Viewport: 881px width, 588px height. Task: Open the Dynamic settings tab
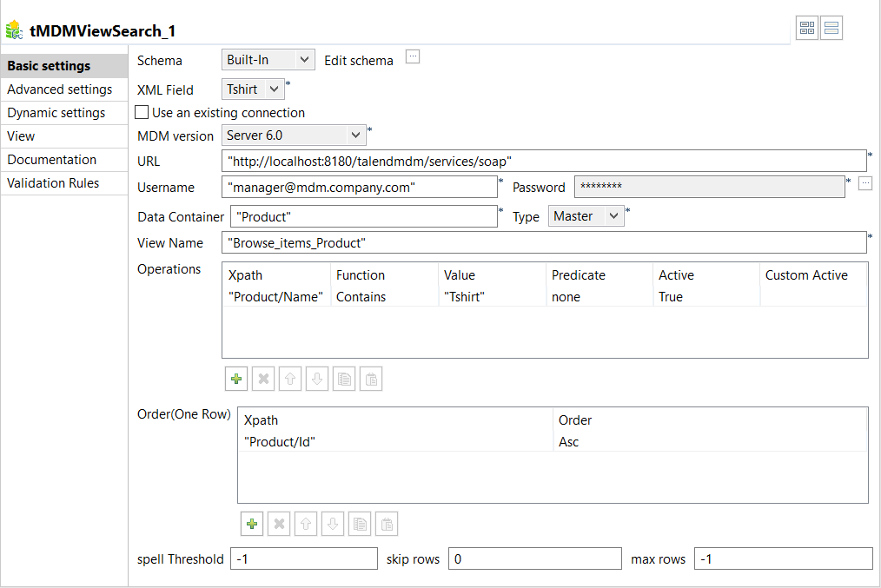[x=56, y=113]
